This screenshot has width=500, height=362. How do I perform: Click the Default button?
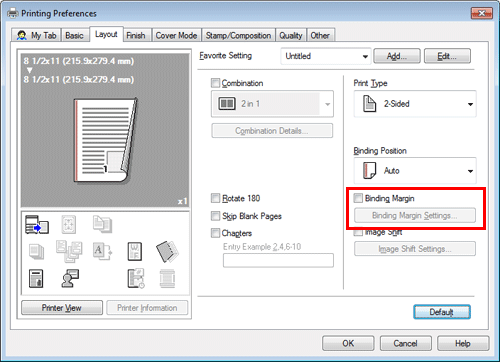442,312
